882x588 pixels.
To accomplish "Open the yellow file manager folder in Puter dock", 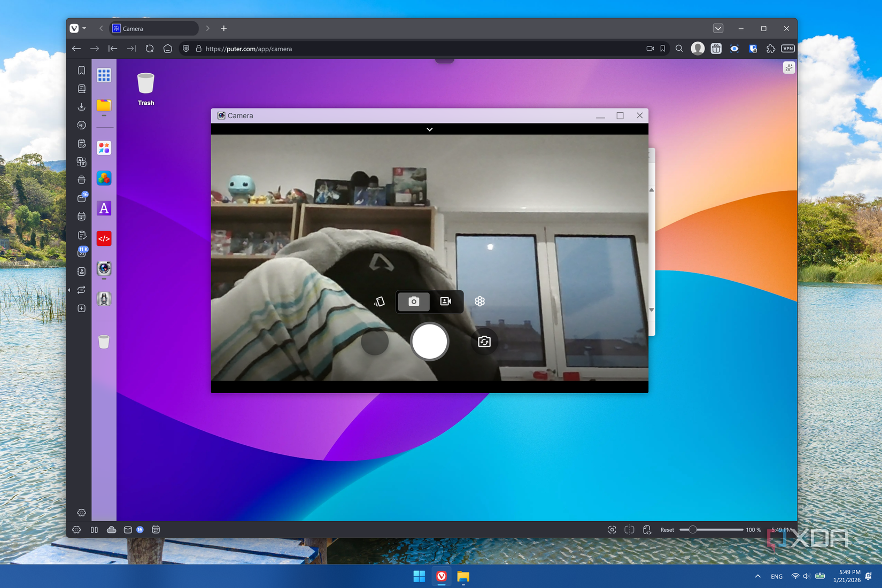I will click(x=104, y=105).
